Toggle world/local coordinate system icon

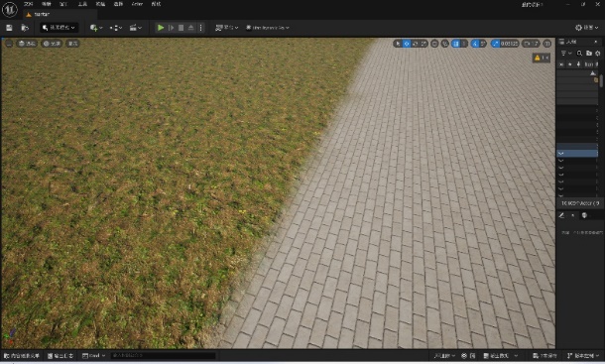coord(434,44)
